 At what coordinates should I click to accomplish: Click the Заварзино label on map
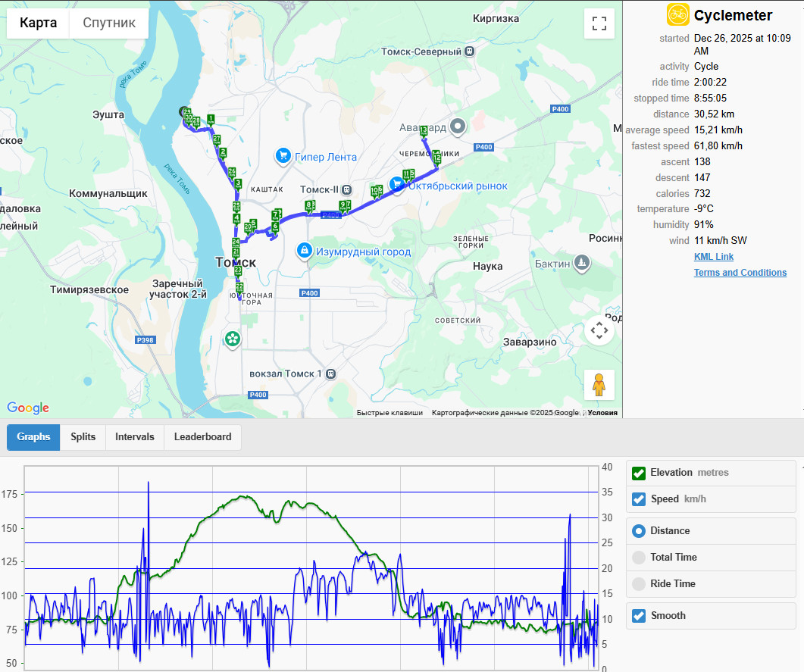530,342
